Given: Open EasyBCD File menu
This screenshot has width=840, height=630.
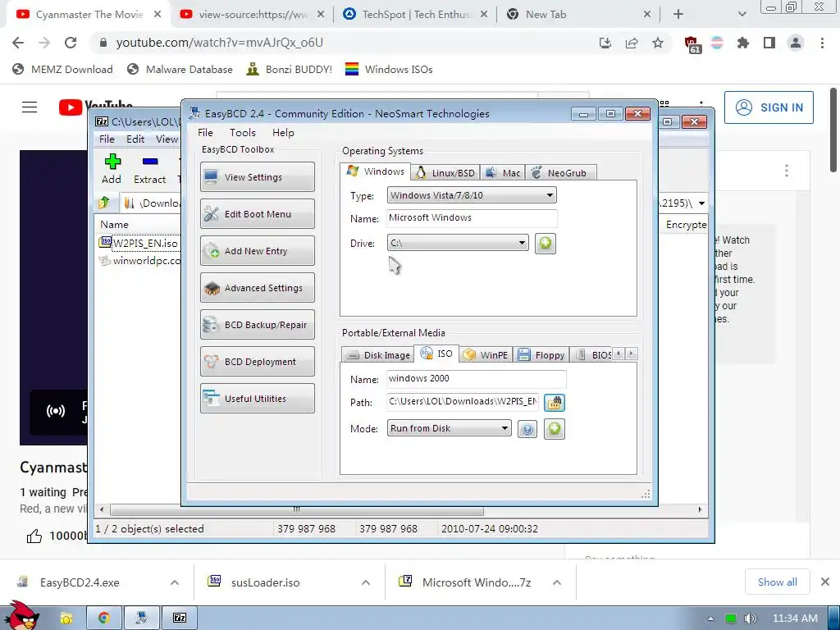Looking at the screenshot, I should [x=205, y=132].
